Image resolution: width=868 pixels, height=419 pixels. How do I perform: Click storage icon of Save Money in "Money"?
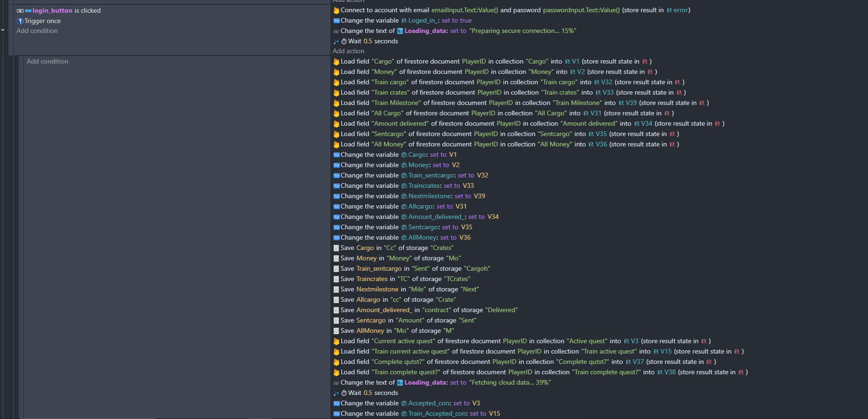[336, 258]
